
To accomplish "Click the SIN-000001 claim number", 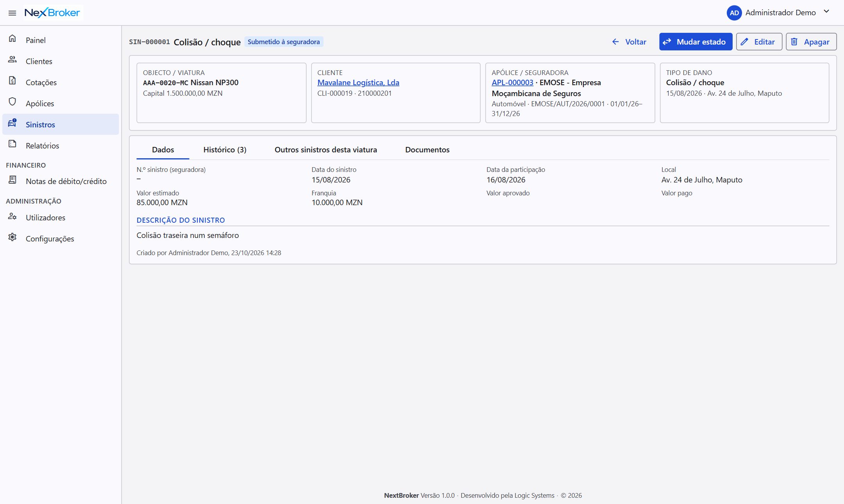I will click(x=149, y=42).
